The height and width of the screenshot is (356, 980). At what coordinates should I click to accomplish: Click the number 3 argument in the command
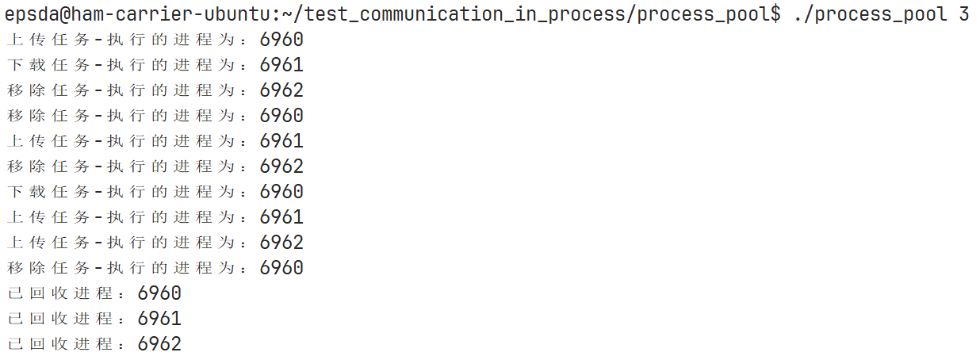964,15
